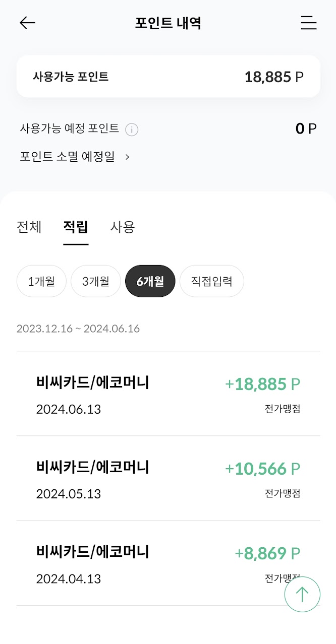Expand details of the 2024.06.13 point entry

click(168, 395)
